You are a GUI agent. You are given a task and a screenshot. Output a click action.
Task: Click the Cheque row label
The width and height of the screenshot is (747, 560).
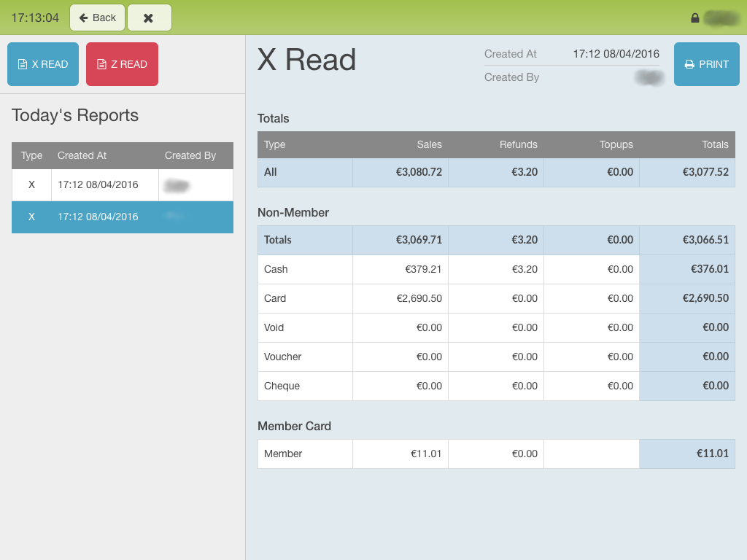click(x=282, y=386)
